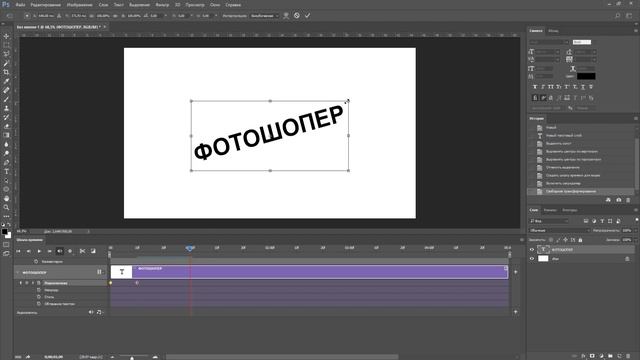Open the anti-aliasing dropdown in Character panel
Screen dimensions: 640x360
(587, 108)
